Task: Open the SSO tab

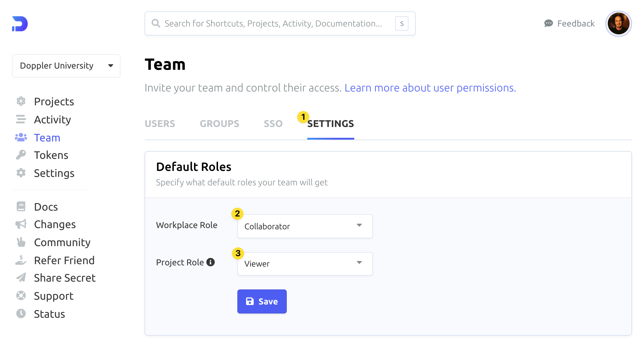Action: (x=273, y=124)
